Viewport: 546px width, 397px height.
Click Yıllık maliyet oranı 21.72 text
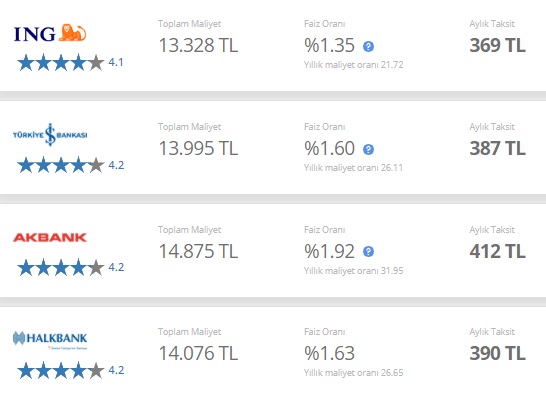coord(353,65)
